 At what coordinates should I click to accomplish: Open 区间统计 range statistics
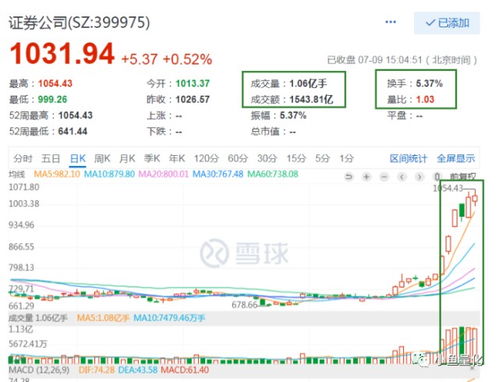408,158
